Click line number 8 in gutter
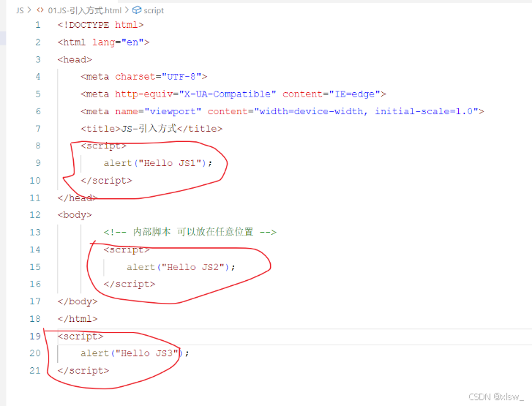532x406 pixels. click(37, 146)
